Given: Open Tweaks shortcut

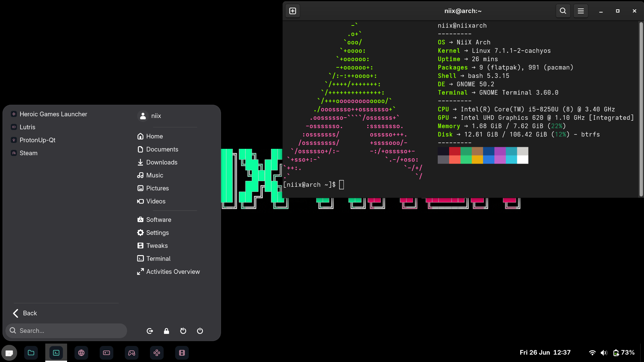Looking at the screenshot, I should tap(152, 246).
